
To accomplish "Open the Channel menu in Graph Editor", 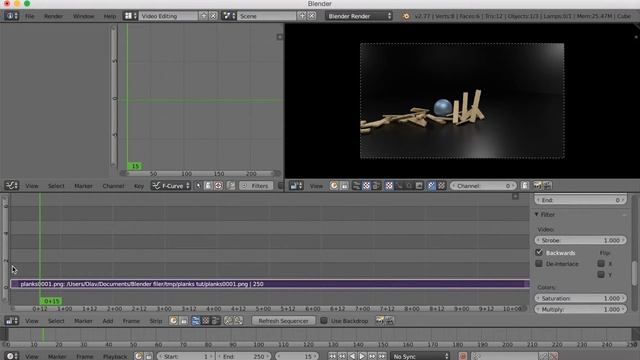I will pyautogui.click(x=113, y=186).
